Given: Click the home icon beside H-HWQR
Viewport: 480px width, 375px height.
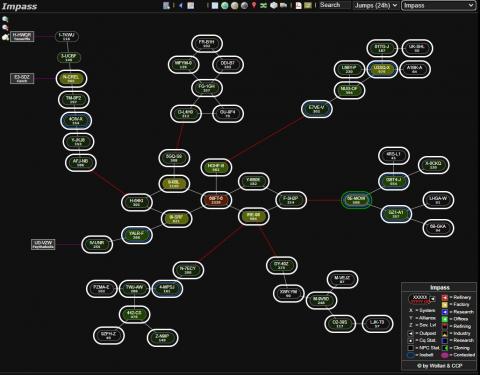Looking at the screenshot, I should [x=5, y=37].
